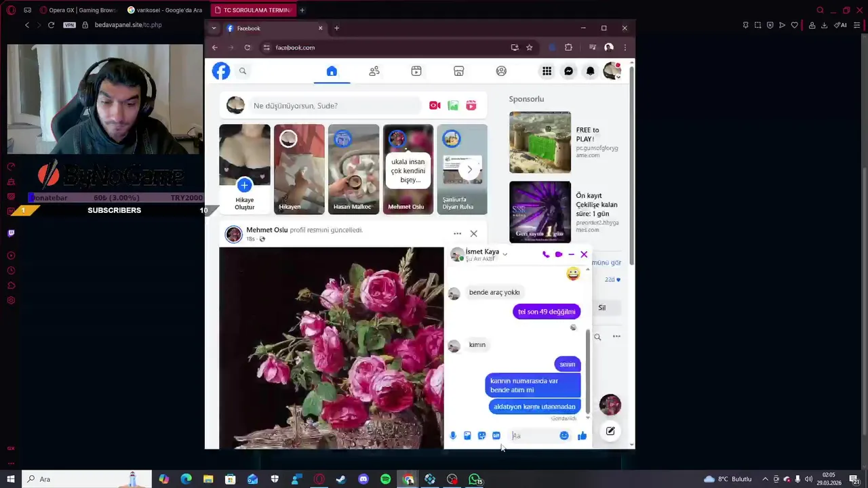Start video call with İsmet Kaya
This screenshot has height=488, width=868.
[559, 255]
